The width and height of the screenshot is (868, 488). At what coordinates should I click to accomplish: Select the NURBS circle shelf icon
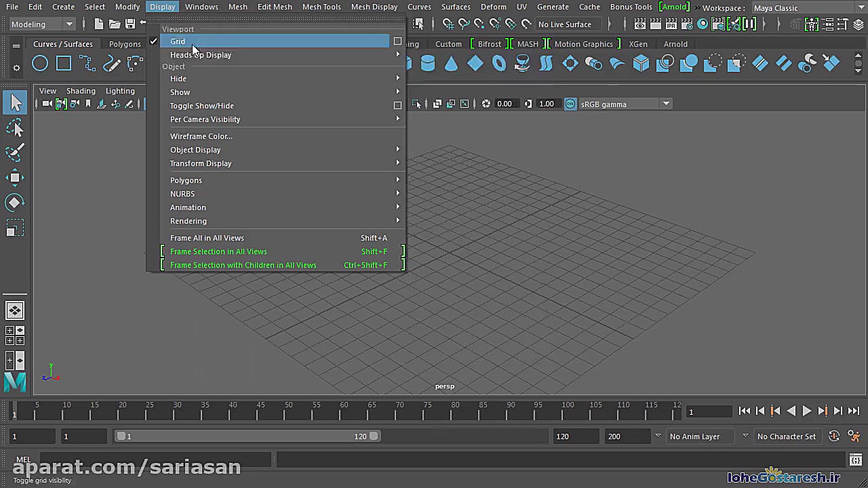pyautogui.click(x=40, y=64)
